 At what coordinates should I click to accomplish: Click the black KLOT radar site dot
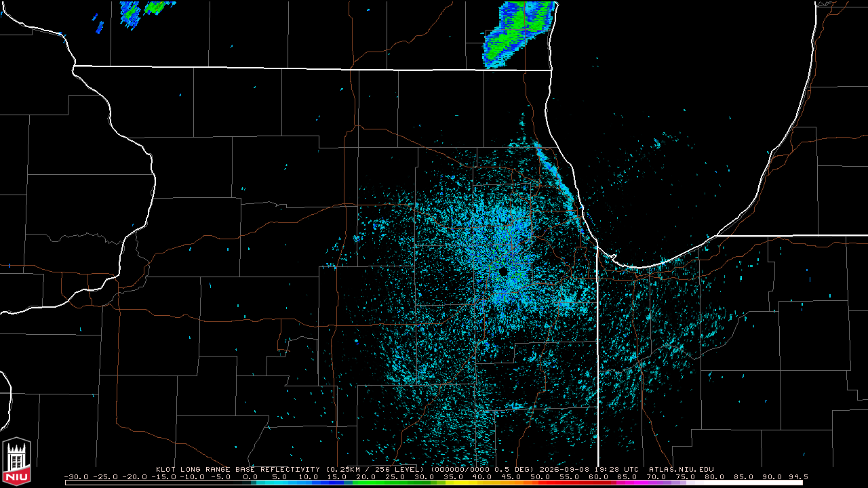tap(503, 271)
